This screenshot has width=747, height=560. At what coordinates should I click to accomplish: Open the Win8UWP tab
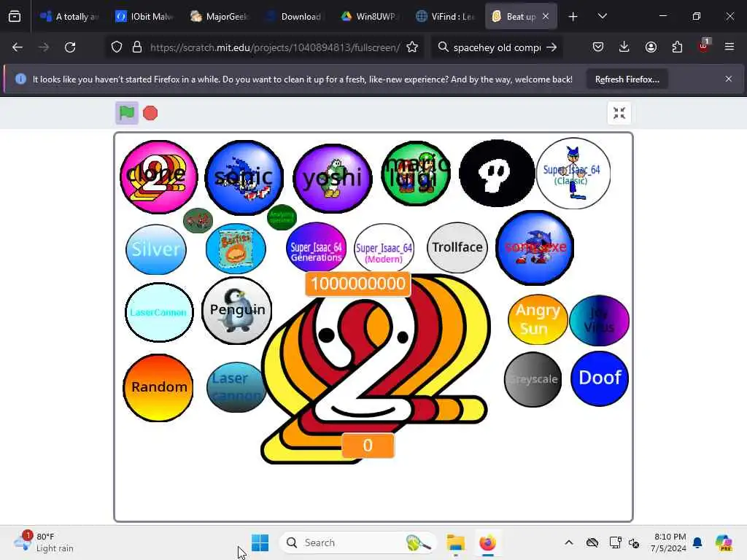tap(369, 17)
